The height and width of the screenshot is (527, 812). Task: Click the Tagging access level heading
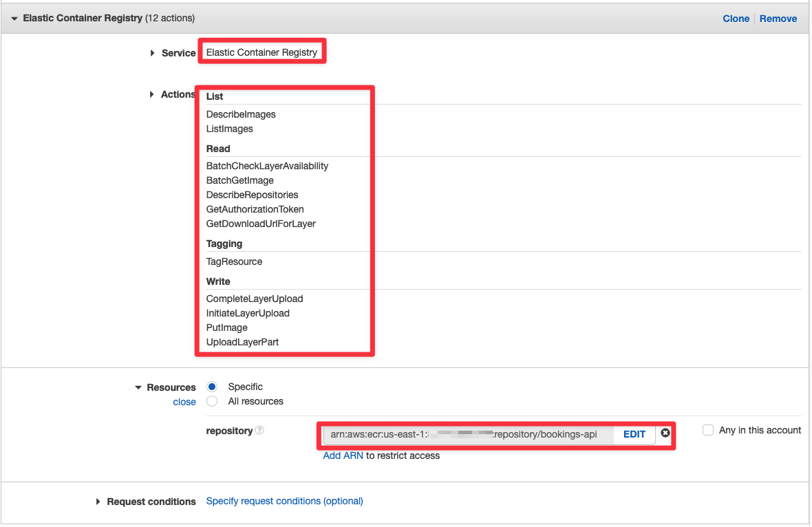pyautogui.click(x=224, y=244)
